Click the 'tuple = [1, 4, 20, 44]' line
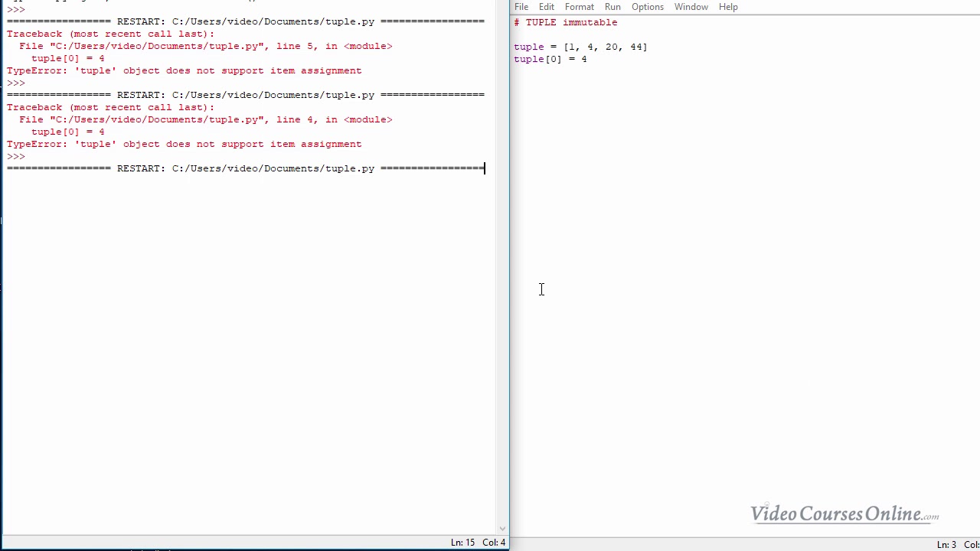 tap(580, 47)
